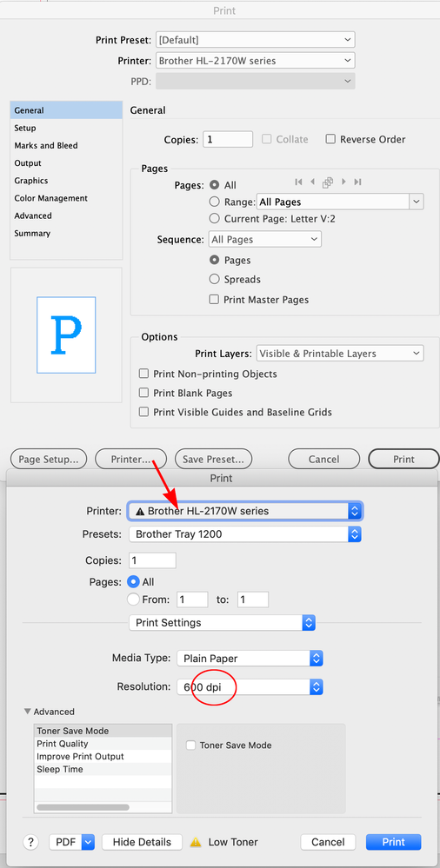
Task: Click Print in InDesign dialog
Action: 403,459
